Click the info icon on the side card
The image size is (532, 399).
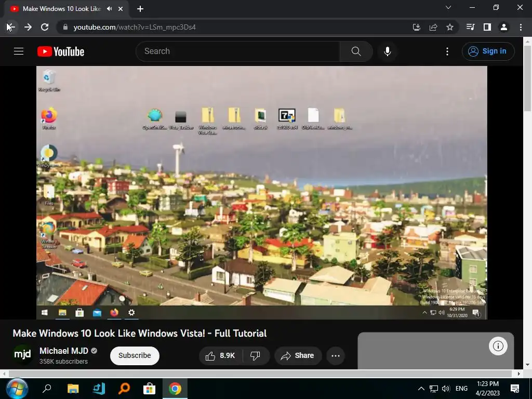point(498,346)
